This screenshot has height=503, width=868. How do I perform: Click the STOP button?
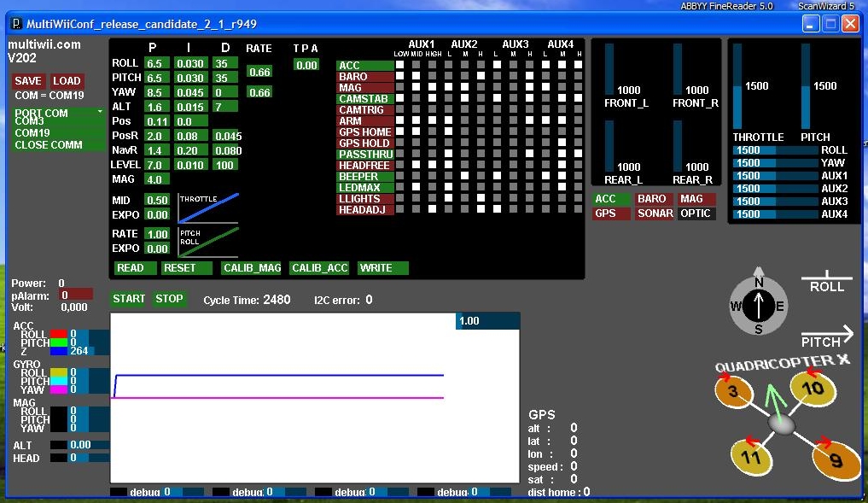169,299
